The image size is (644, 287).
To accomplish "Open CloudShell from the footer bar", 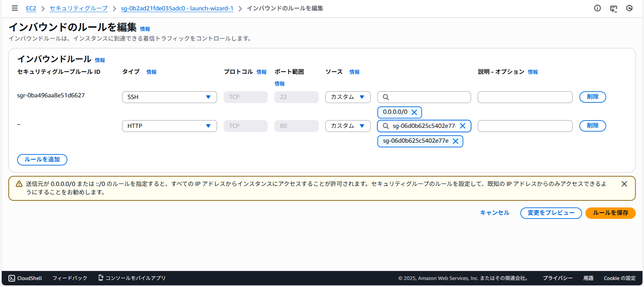I will 25,278.
